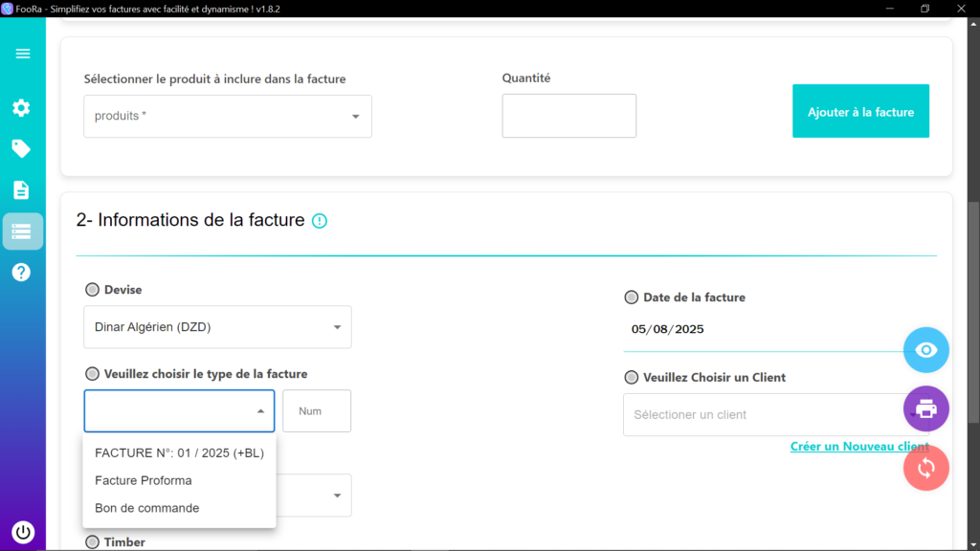
Task: Select the Devise radio button
Action: click(x=93, y=290)
